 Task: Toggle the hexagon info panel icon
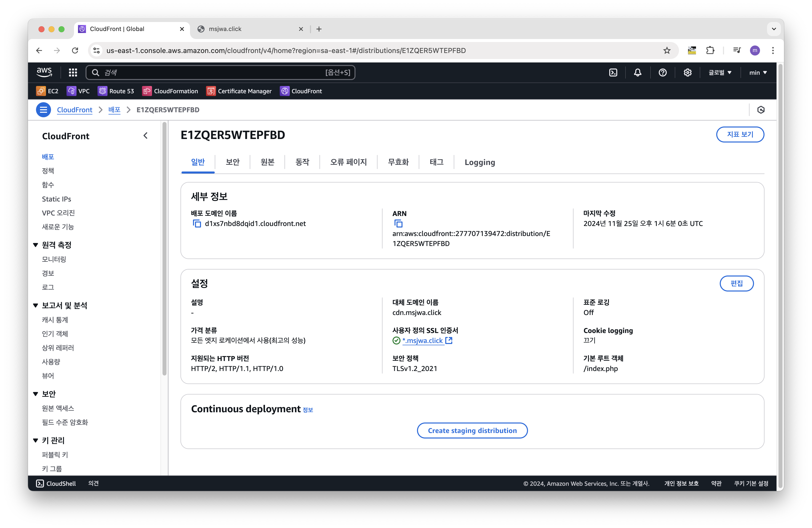click(x=760, y=110)
